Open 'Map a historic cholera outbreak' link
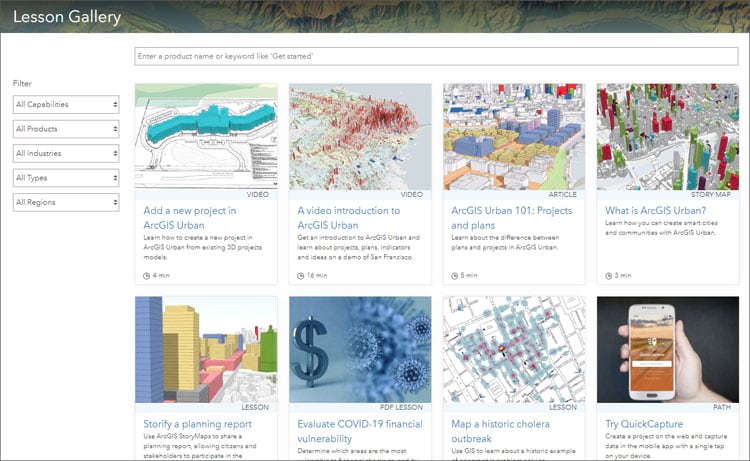Image resolution: width=750 pixels, height=461 pixels. 500,431
